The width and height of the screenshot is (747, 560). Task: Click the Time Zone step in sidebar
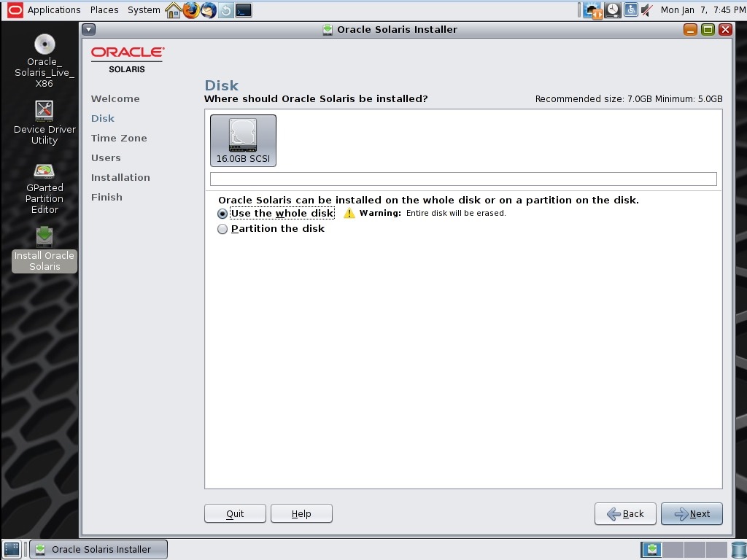(119, 138)
